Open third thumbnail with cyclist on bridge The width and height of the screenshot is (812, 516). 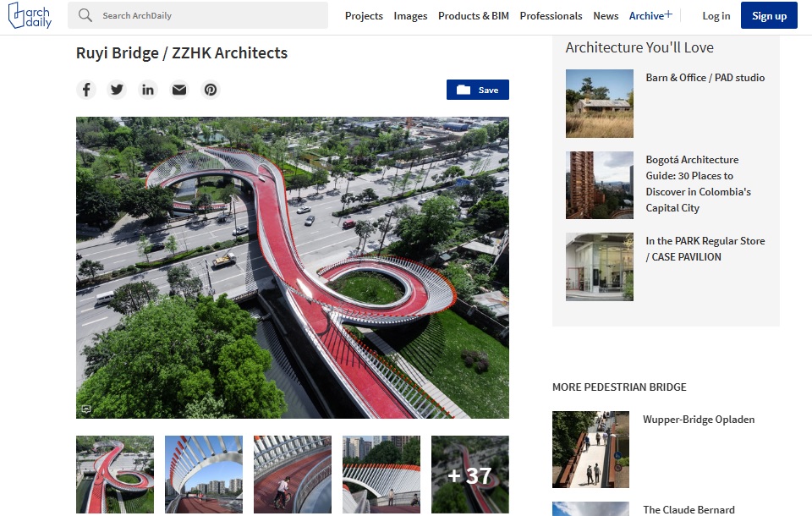[x=293, y=474]
